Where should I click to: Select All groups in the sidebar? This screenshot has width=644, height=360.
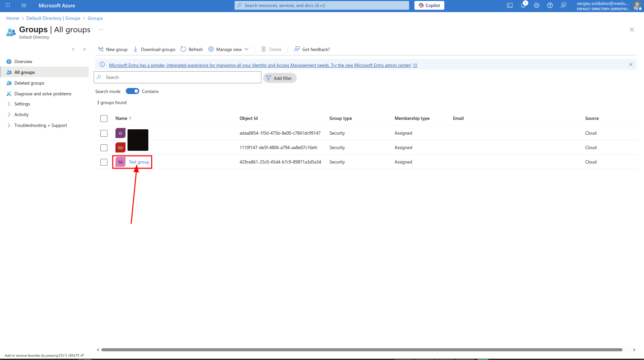pyautogui.click(x=44, y=72)
